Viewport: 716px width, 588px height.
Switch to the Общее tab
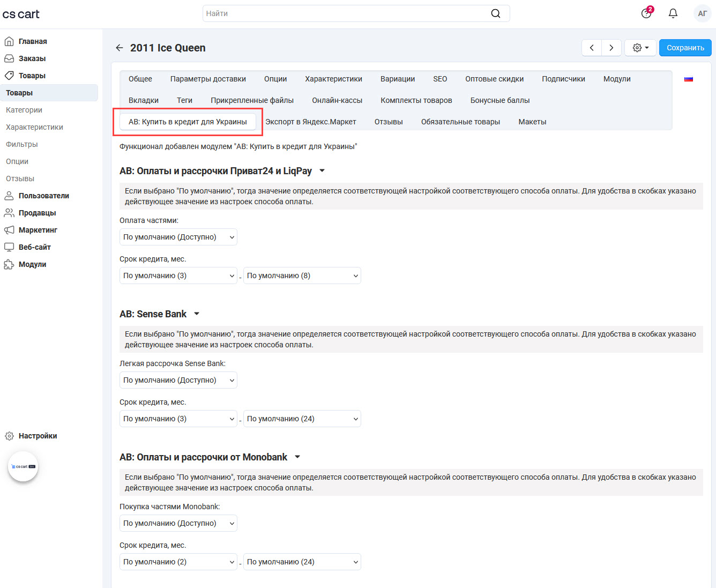click(140, 79)
